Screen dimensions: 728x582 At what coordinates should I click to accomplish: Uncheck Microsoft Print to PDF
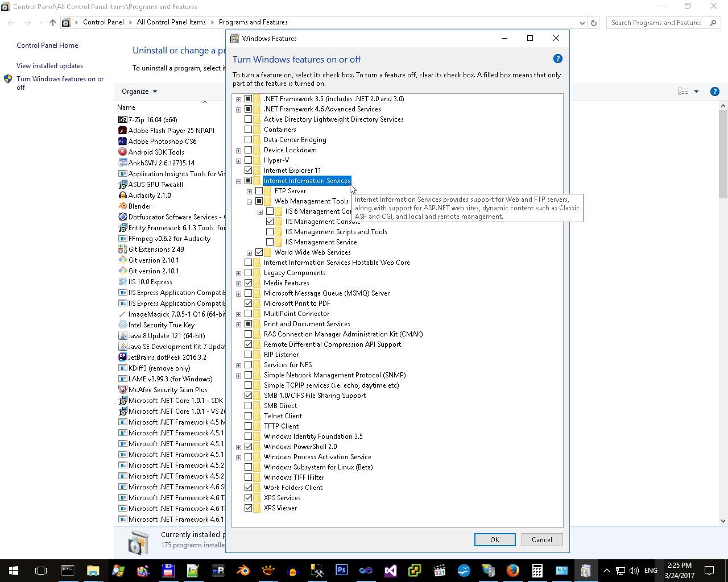(x=249, y=304)
